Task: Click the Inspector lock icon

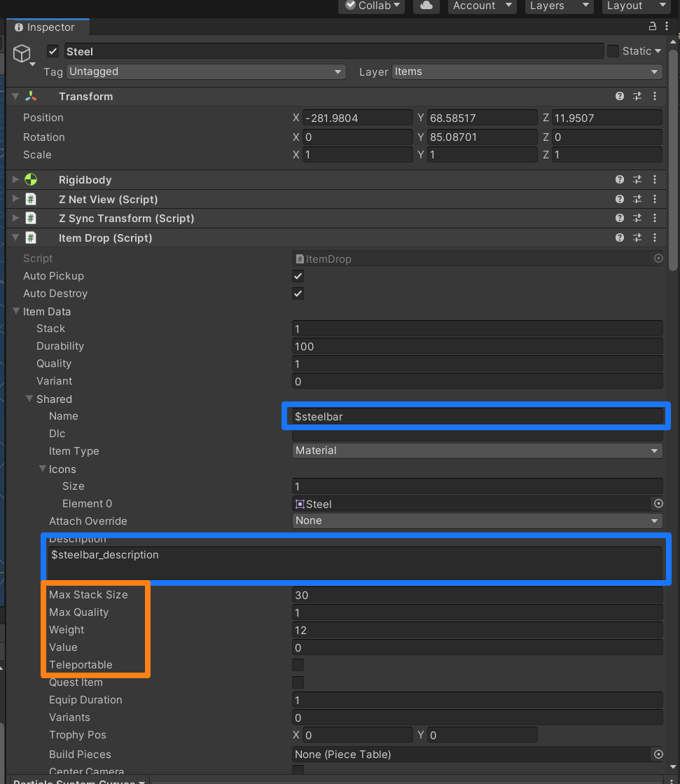Action: (x=653, y=26)
